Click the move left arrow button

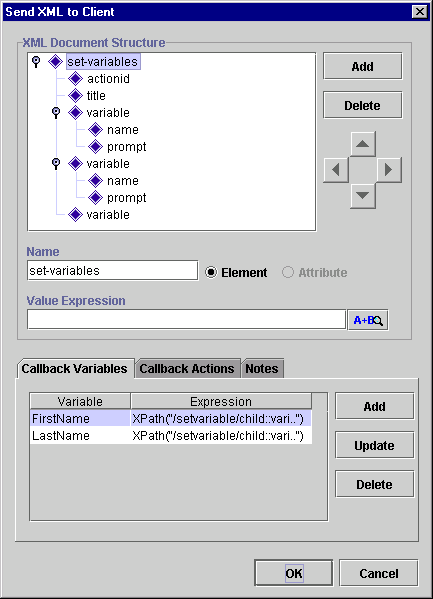(x=336, y=170)
